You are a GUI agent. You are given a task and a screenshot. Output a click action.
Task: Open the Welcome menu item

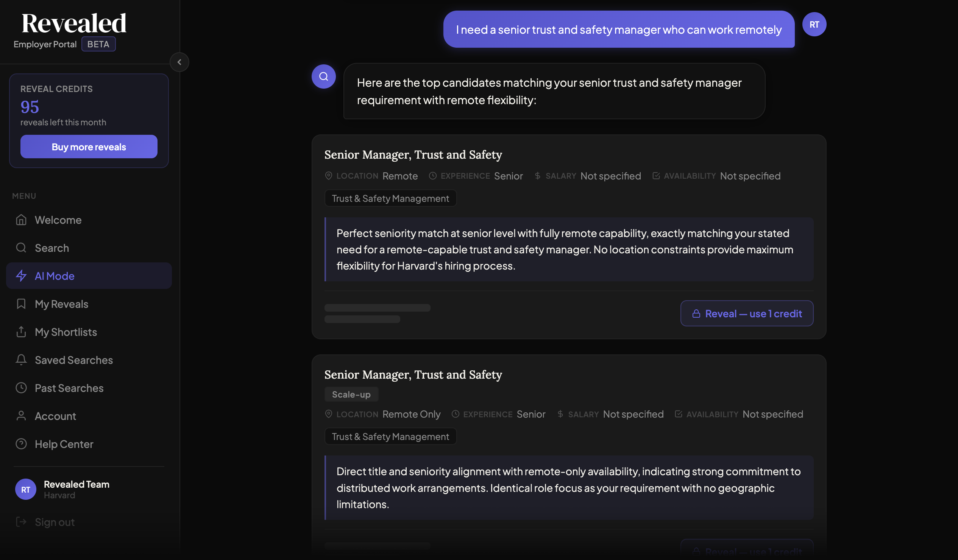[x=89, y=220]
